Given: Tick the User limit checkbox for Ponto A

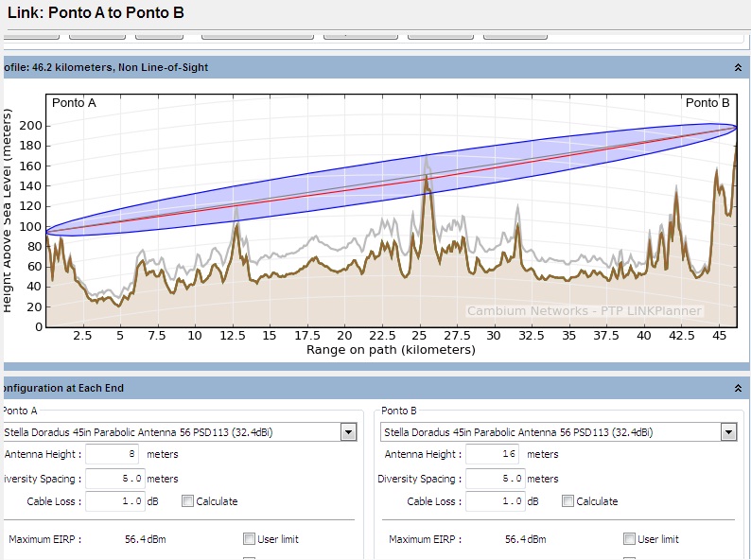Looking at the screenshot, I should (250, 539).
